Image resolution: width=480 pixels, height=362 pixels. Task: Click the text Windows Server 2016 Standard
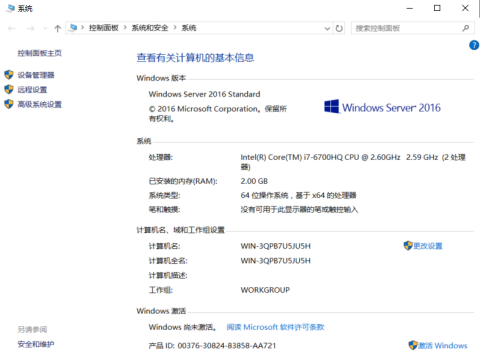204,94
